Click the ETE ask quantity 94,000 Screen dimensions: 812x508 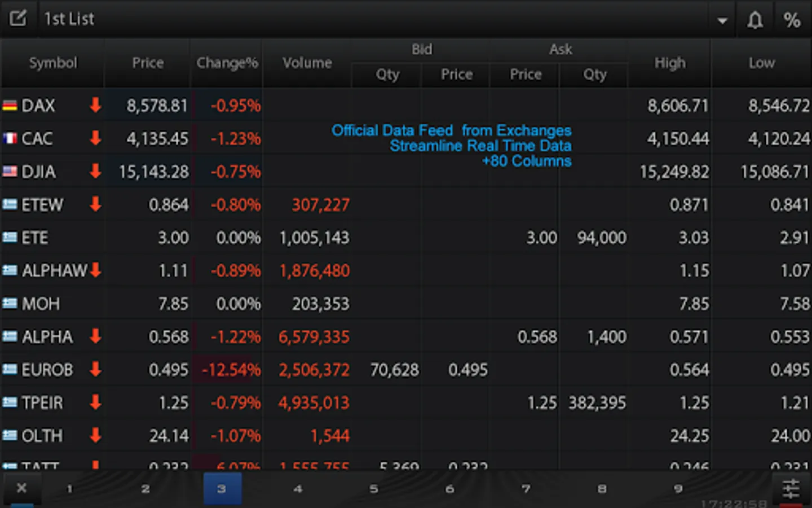tap(602, 238)
